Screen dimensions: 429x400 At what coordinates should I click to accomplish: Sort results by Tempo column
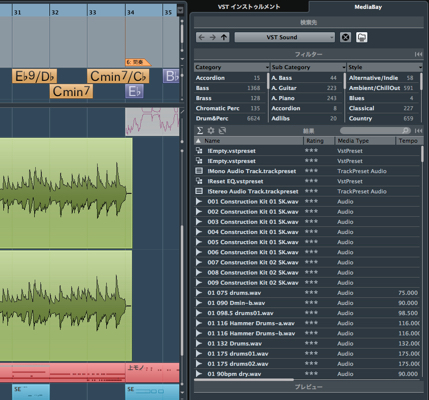[x=409, y=141]
